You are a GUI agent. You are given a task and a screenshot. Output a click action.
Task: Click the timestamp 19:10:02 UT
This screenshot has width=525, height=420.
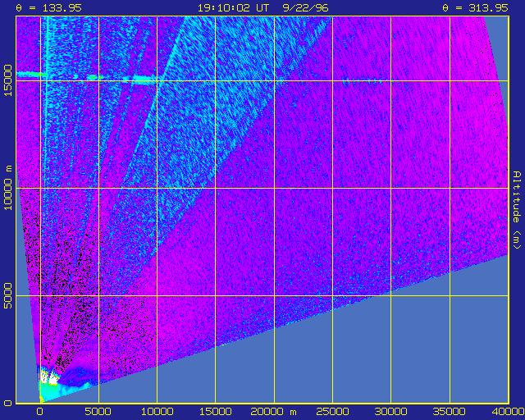tap(233, 7)
